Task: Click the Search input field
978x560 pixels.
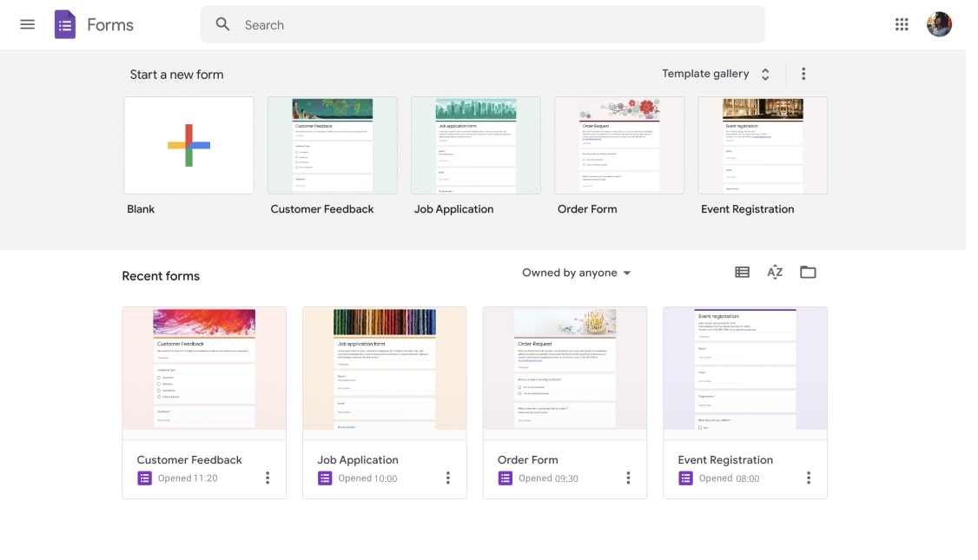Action: pos(495,25)
